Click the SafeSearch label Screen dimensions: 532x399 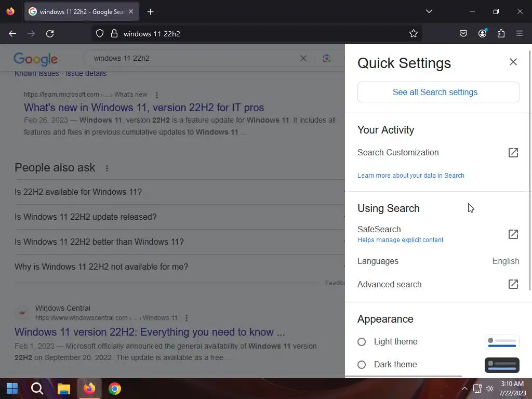point(379,229)
